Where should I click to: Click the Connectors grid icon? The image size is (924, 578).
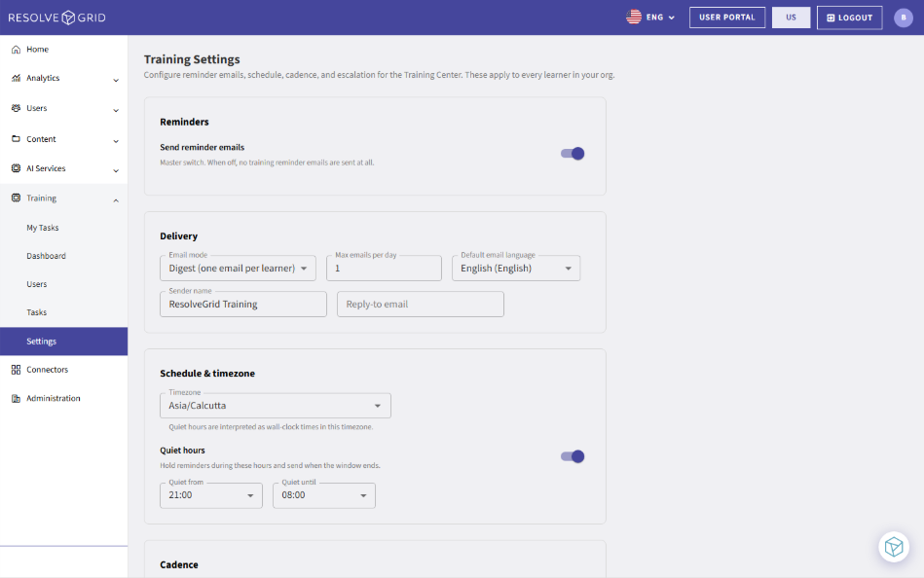tap(16, 370)
